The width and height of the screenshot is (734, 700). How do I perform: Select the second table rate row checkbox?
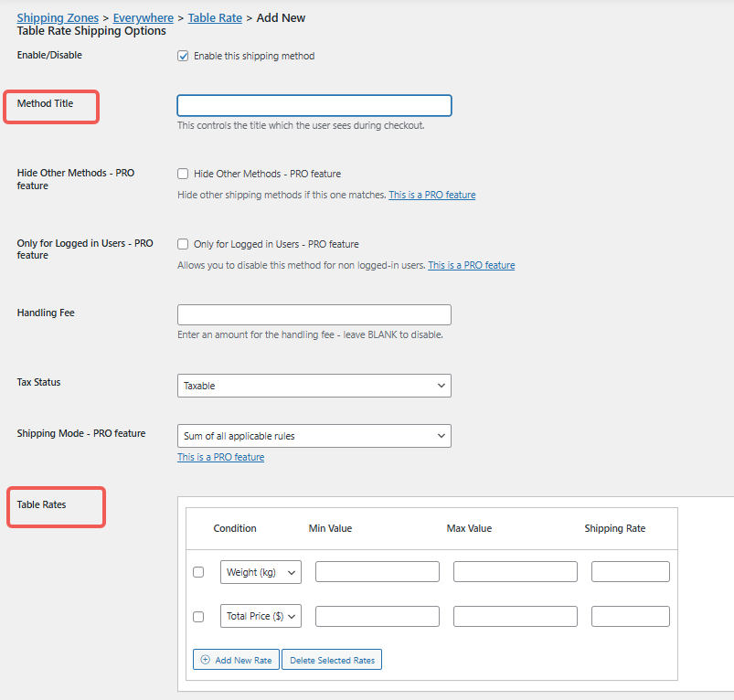click(198, 616)
